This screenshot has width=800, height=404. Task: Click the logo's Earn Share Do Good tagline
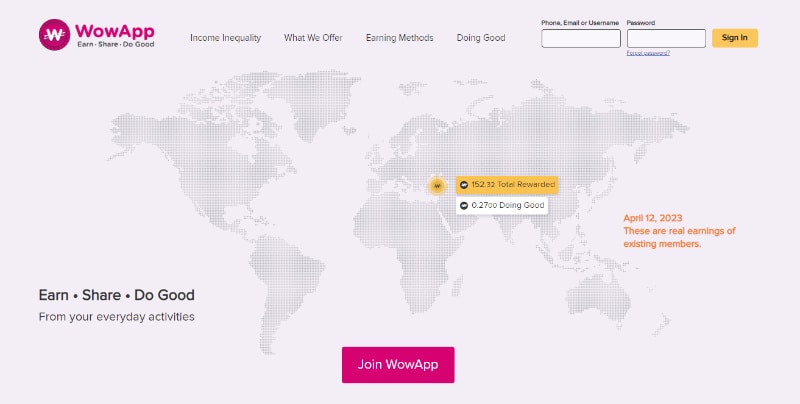point(116,45)
